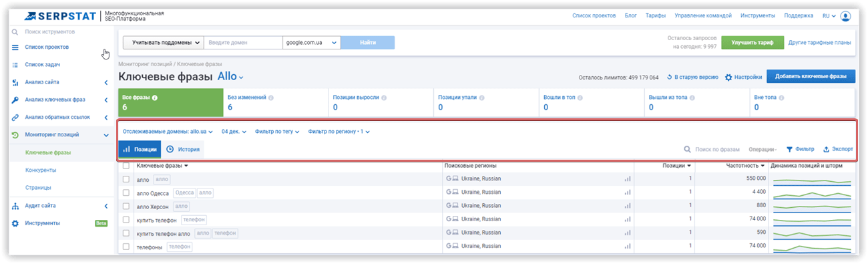Image resolution: width=868 pixels, height=264 pixels.
Task: Open the Allo project dropdown
Action: [231, 77]
